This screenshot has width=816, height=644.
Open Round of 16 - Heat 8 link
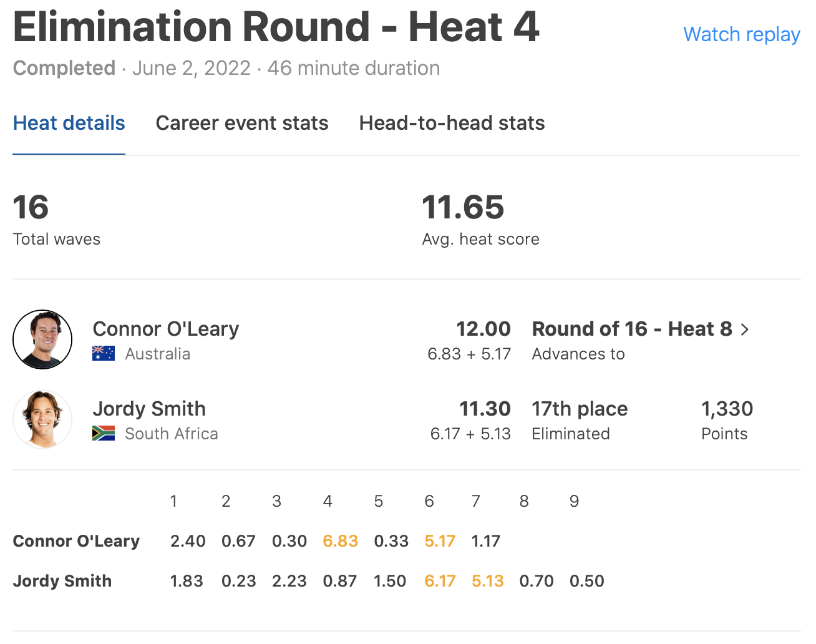click(x=631, y=329)
